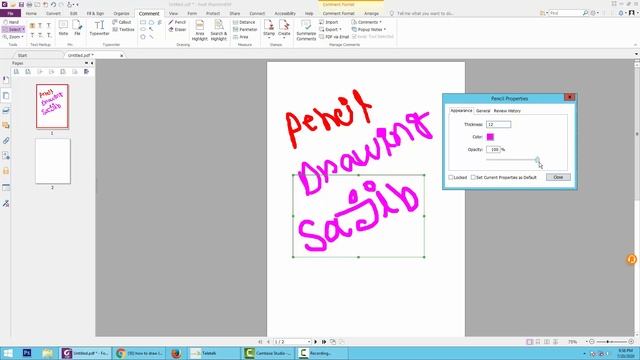Switch to the Start document tab
640x360 pixels.
[22, 55]
